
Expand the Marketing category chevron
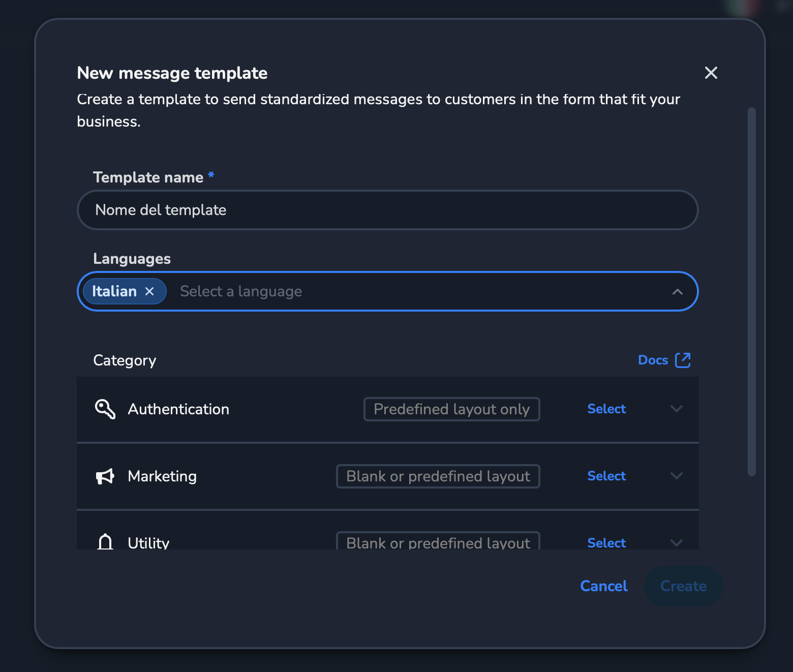pyautogui.click(x=676, y=476)
